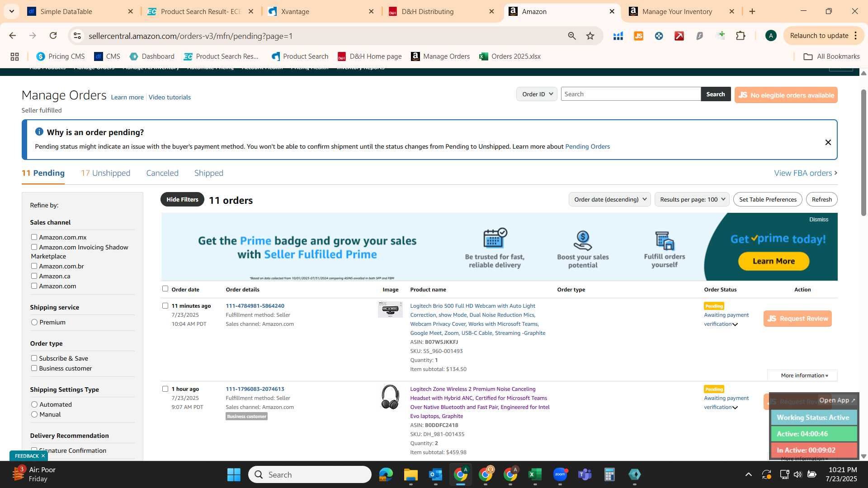Image resolution: width=868 pixels, height=488 pixels.
Task: Open Outlook from taskbar
Action: [435, 474]
